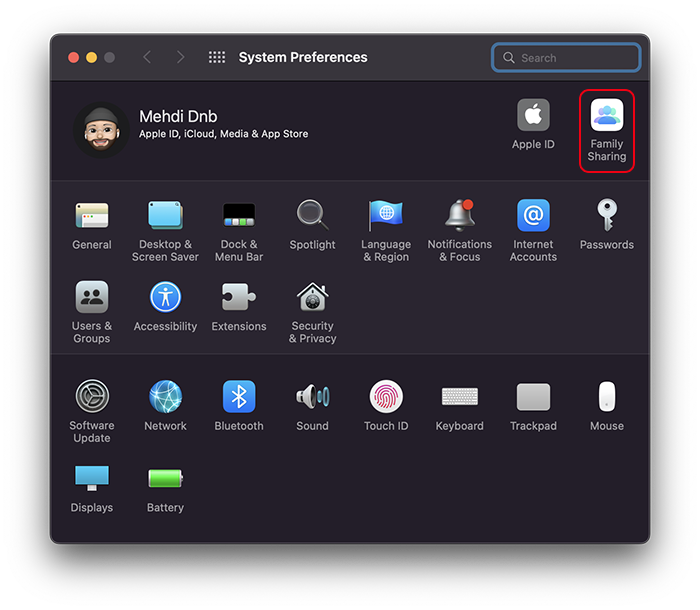Close the System Preferences window
The width and height of the screenshot is (700, 610).
coord(74,58)
